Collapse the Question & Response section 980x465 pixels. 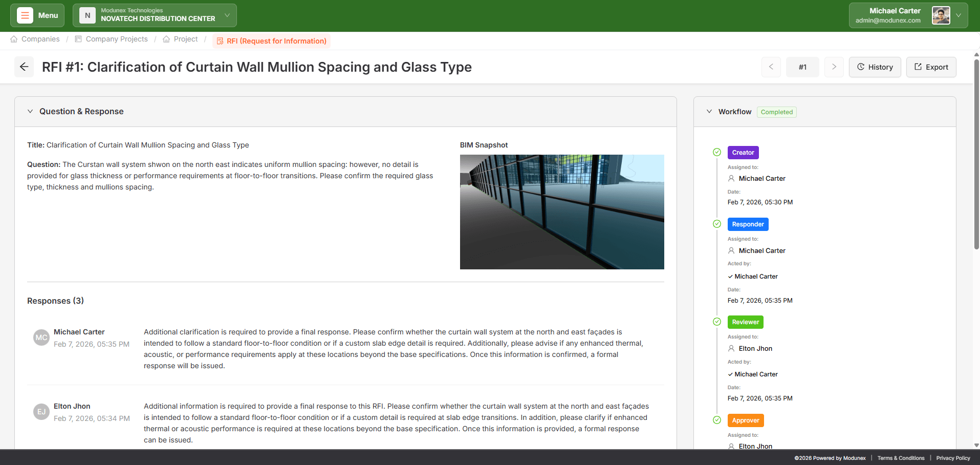click(x=30, y=112)
